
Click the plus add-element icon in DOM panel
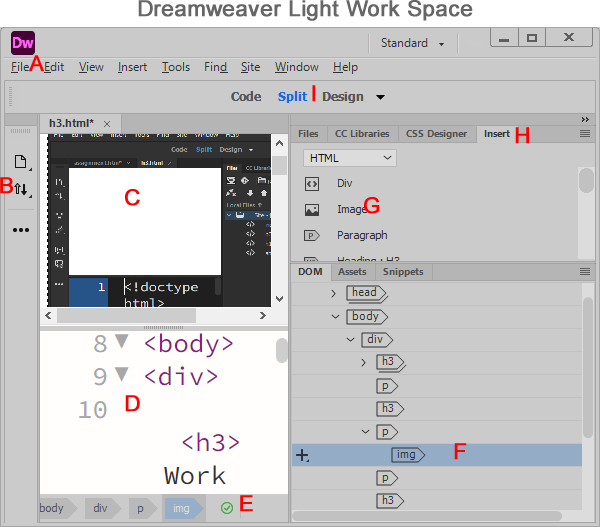[303, 455]
